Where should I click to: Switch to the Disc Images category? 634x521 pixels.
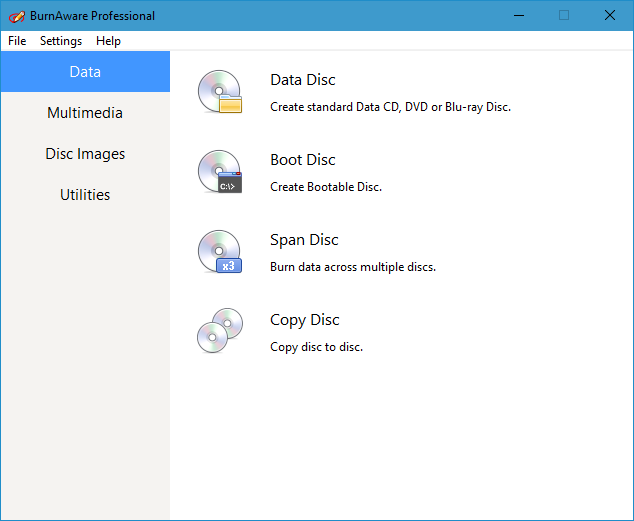coord(85,154)
